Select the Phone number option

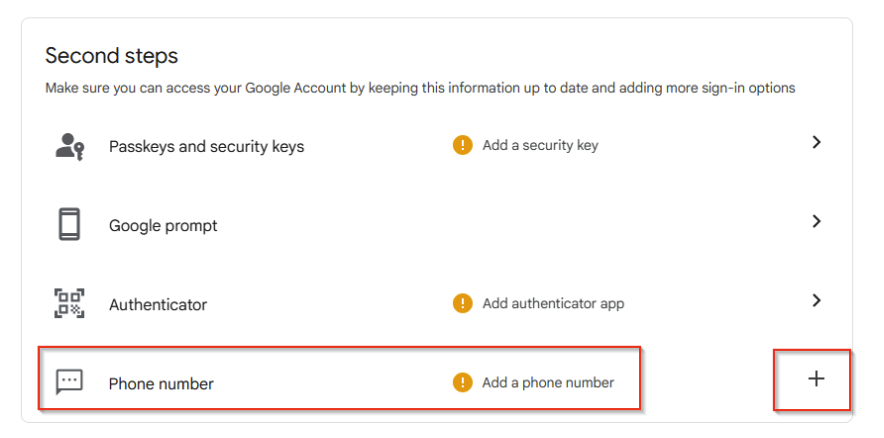tap(161, 383)
